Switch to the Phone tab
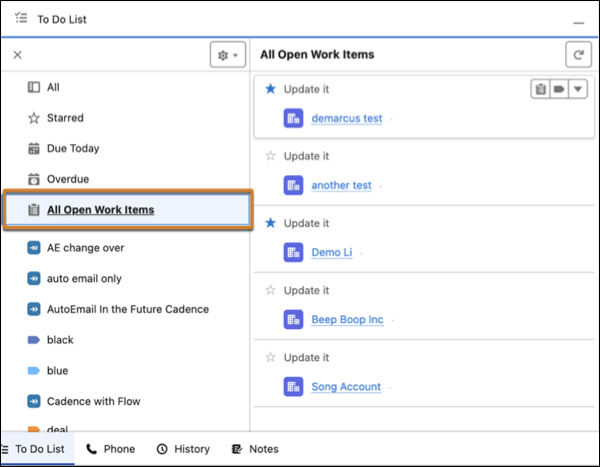 111,449
